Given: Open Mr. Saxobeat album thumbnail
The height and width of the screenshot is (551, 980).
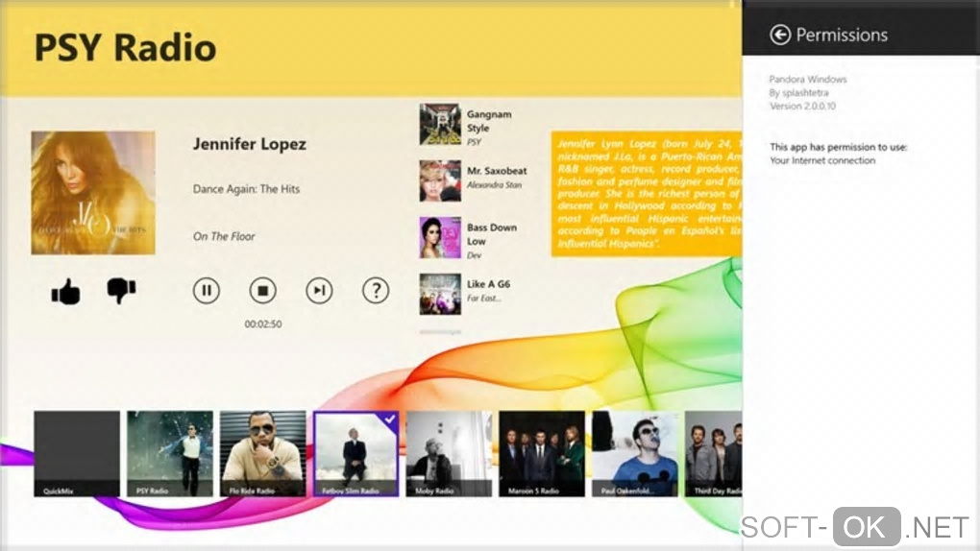Looking at the screenshot, I should pyautogui.click(x=440, y=180).
